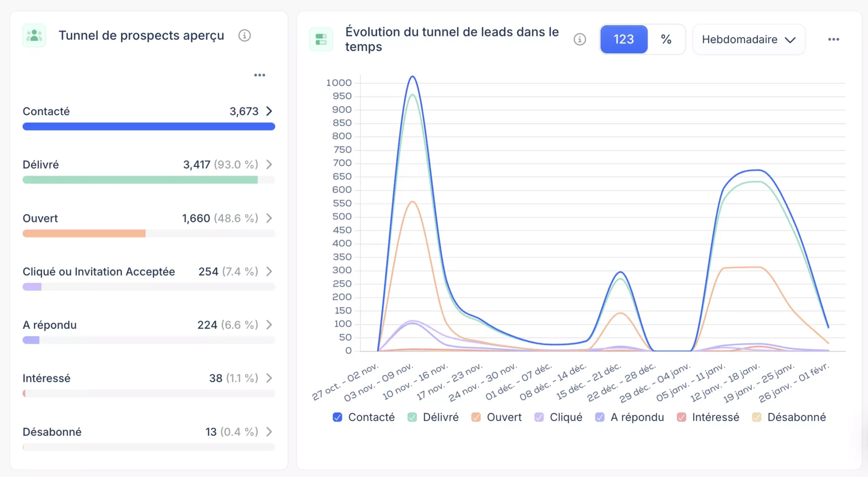Toggle the Ouvert legend checkbox
868x477 pixels.
point(476,417)
